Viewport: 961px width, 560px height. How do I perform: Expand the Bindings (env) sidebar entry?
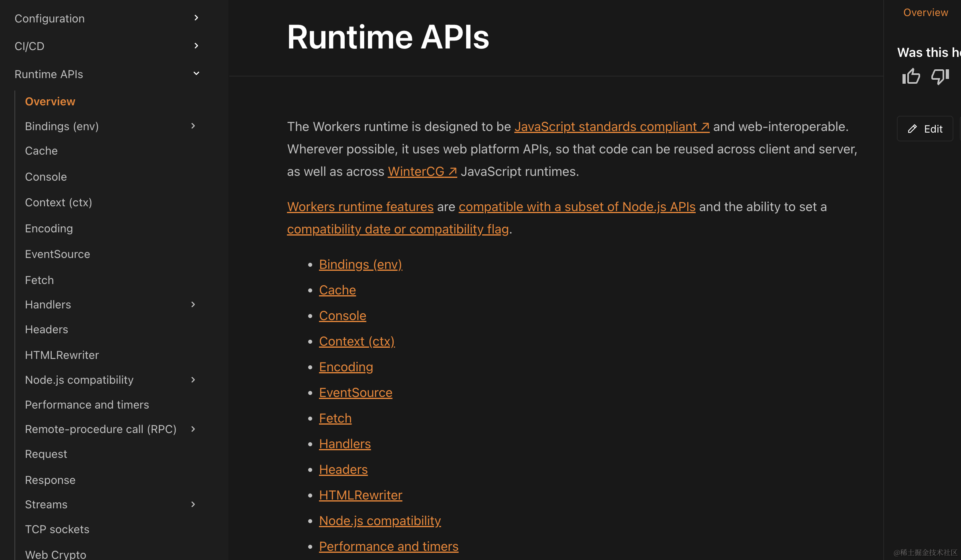tap(194, 126)
